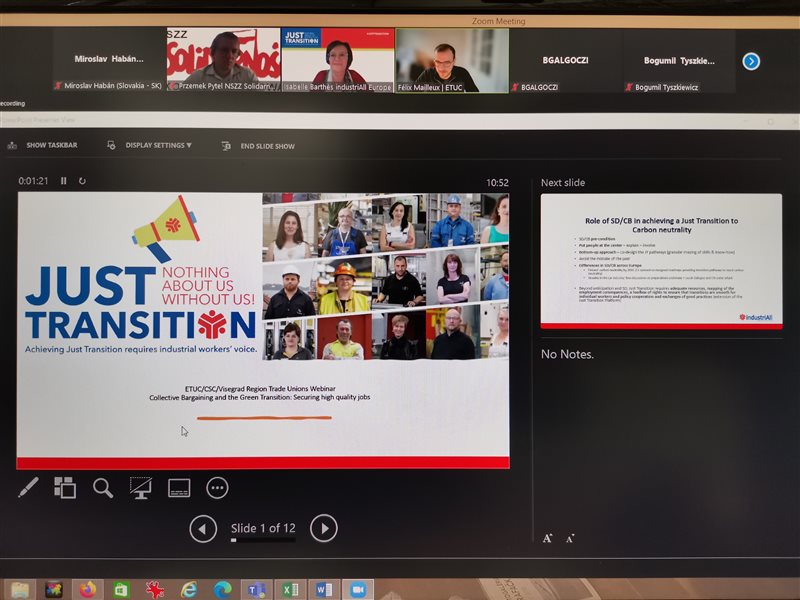
Task: Open the See all slides grid
Action: (65, 487)
